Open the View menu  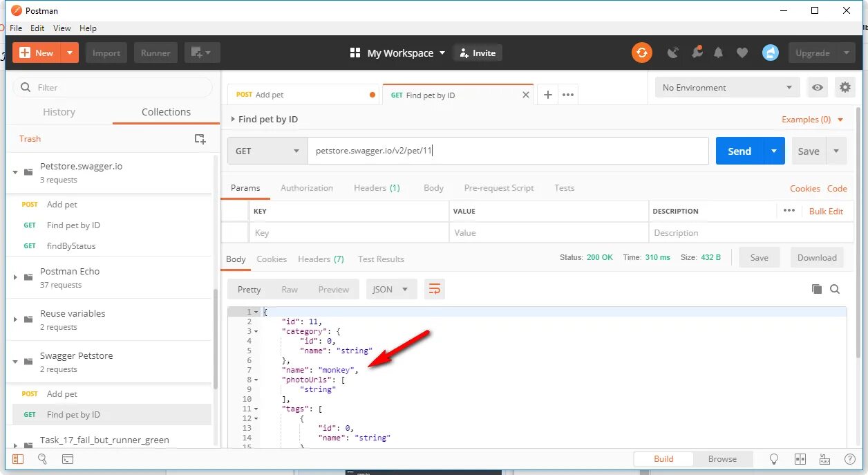(62, 28)
